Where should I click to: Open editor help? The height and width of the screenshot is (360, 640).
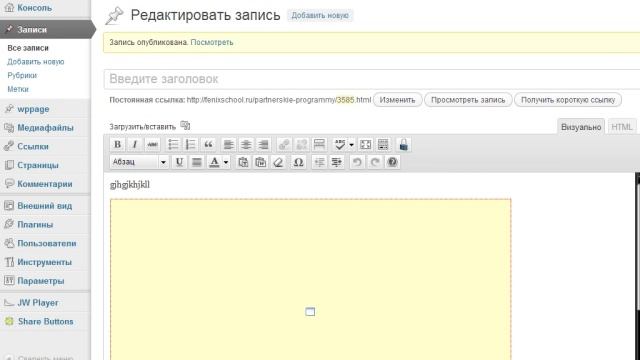(392, 162)
